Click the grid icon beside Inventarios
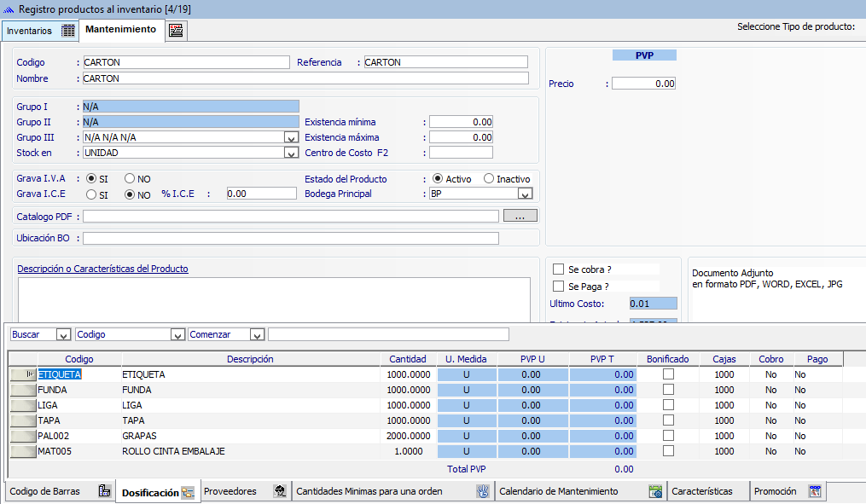Viewport: 866px width, 504px height. [68, 31]
